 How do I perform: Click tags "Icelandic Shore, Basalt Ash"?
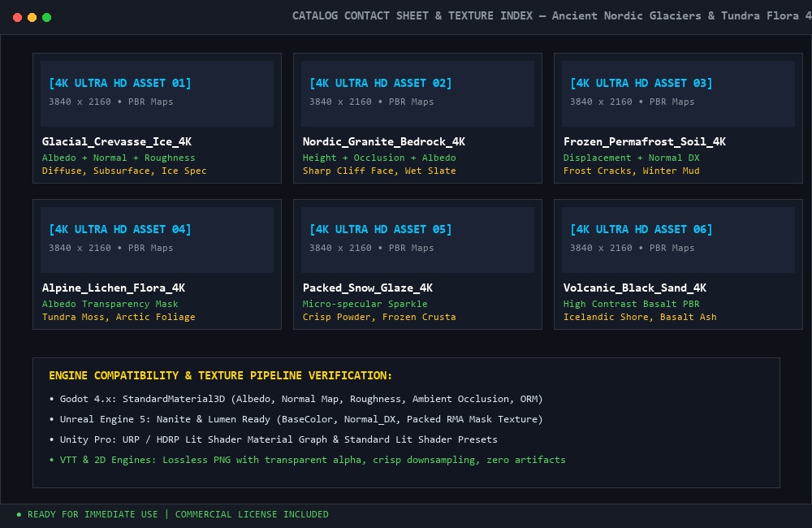pos(640,317)
